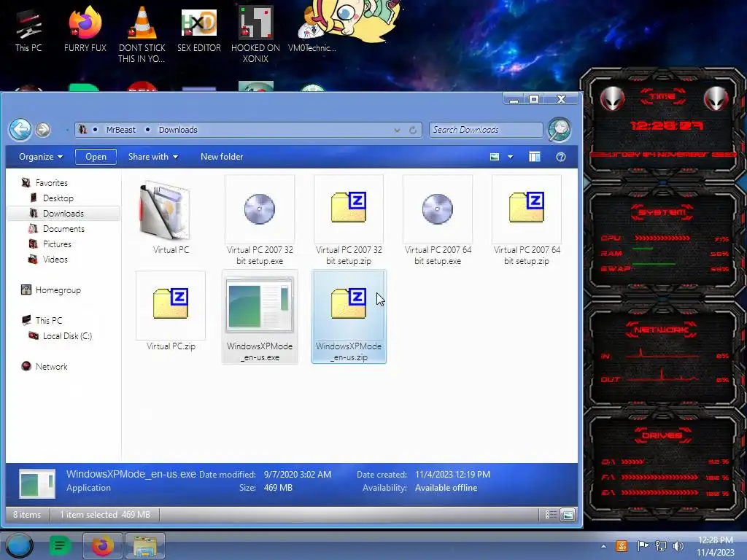
Task: Open address bar history dropdown
Action: click(397, 130)
